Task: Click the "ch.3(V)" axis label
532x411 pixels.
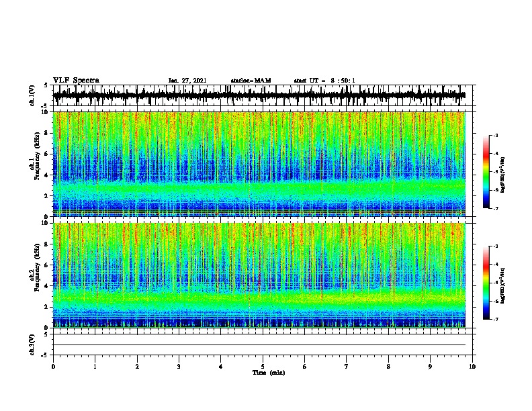Action: tap(32, 345)
